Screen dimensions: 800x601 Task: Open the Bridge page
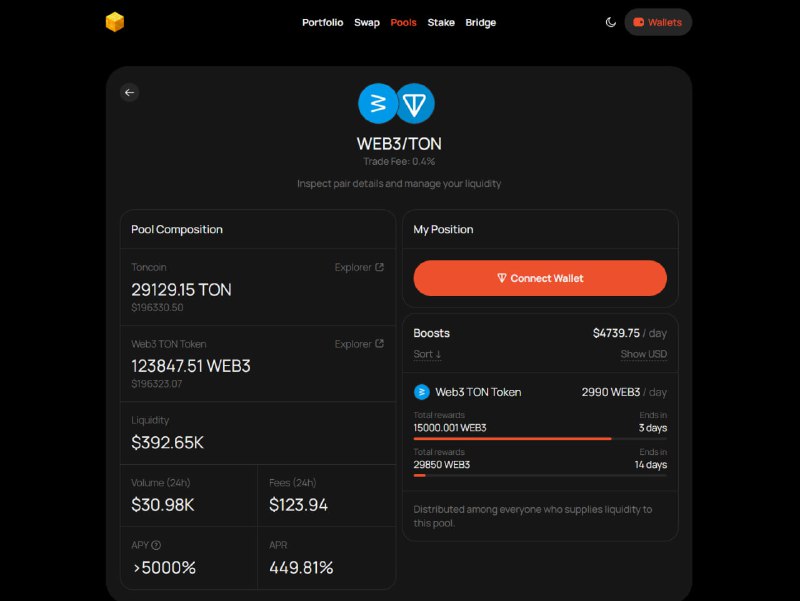(x=481, y=22)
